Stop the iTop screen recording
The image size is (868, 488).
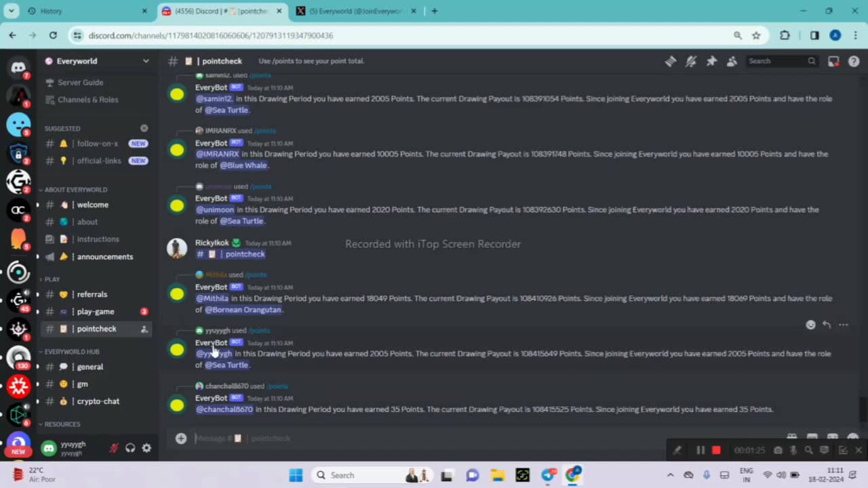coord(716,450)
